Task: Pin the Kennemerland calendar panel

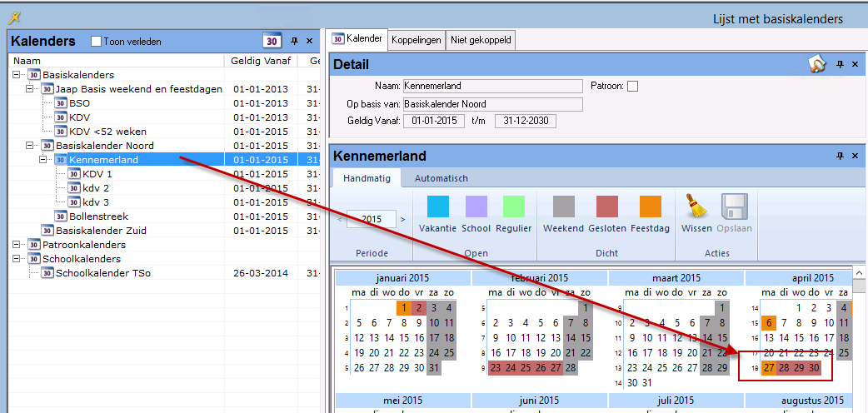Action: (x=840, y=156)
